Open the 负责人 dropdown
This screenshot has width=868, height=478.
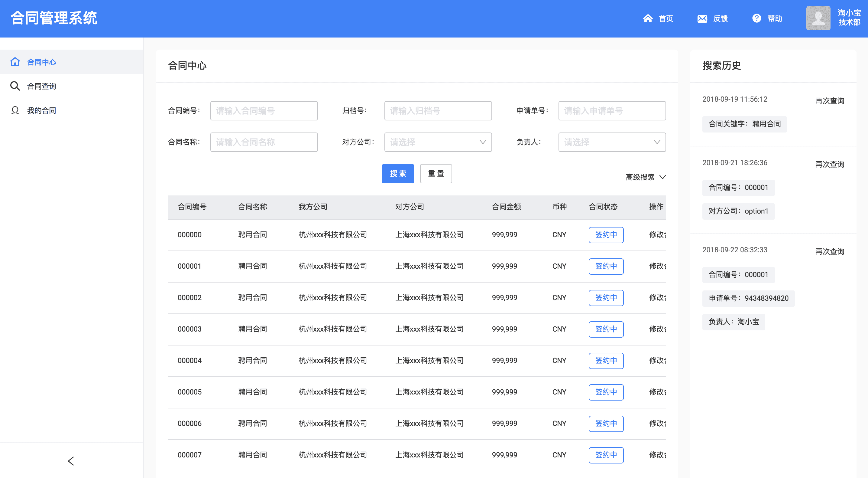[612, 142]
